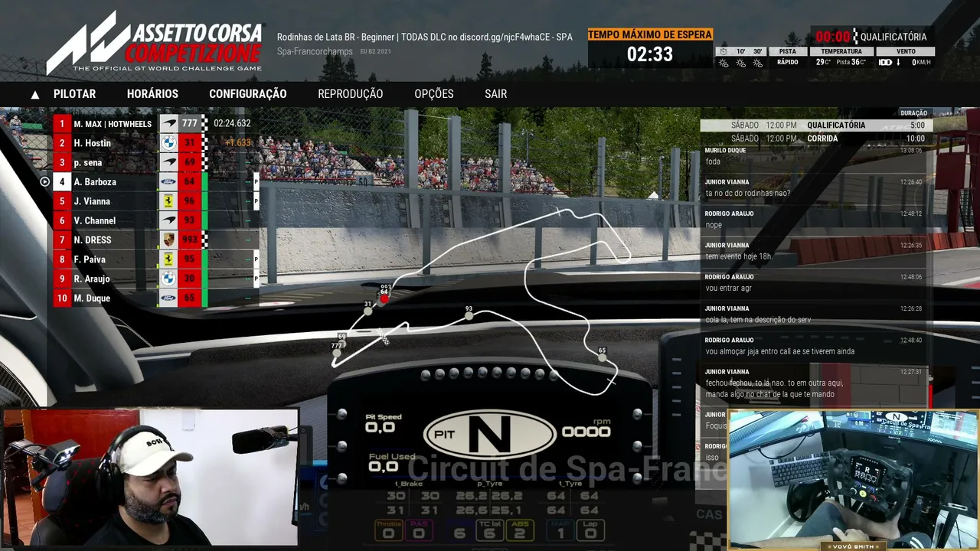Click chat message 'vou entrar agr'
The image size is (980, 551).
coord(729,288)
